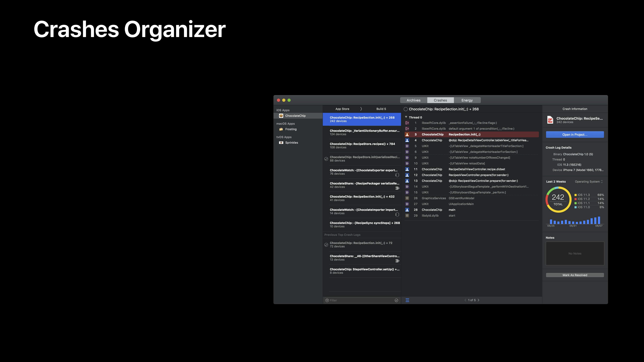Collapse the Thread 0 disclosure triangle
The image size is (644, 362).
pos(406,117)
